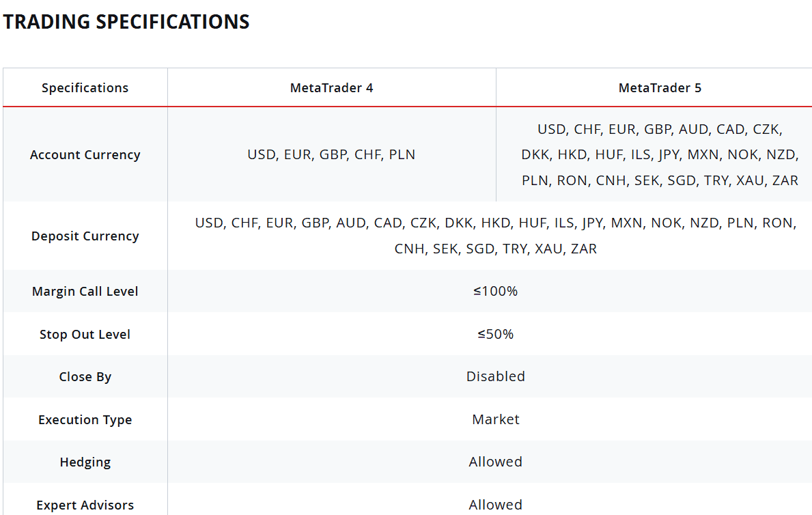
Task: Click the Close By row label
Action: pos(85,376)
